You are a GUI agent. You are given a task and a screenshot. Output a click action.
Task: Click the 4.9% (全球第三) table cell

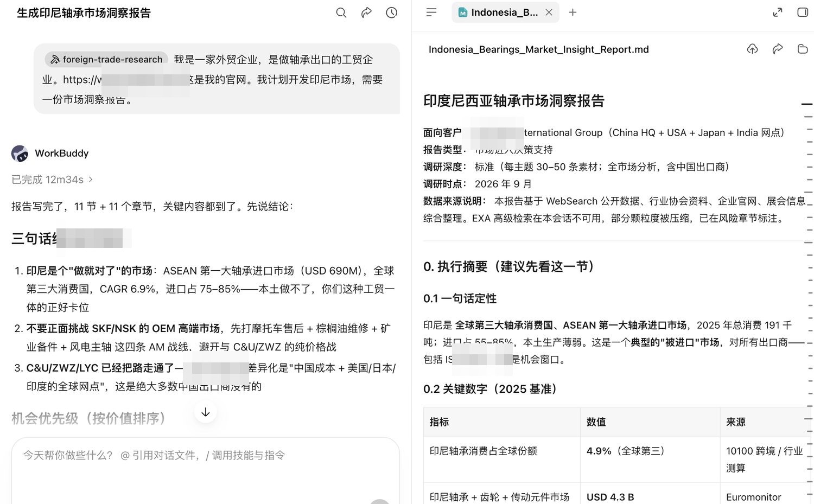pyautogui.click(x=650, y=460)
